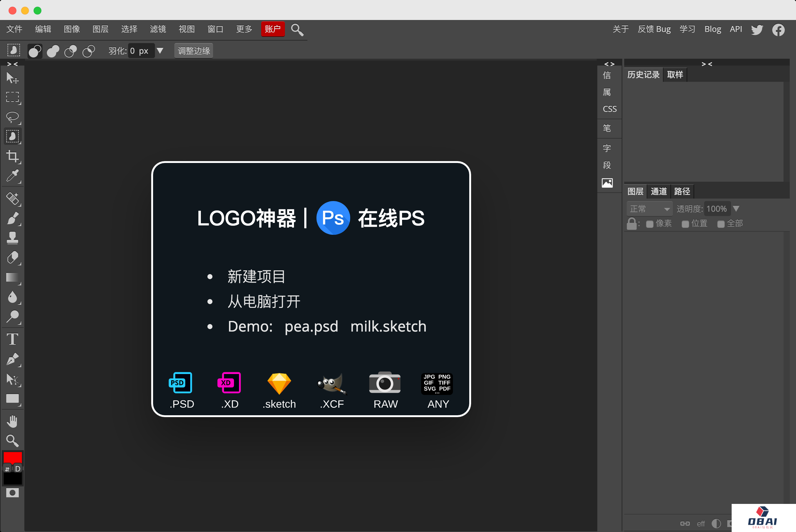This screenshot has width=796, height=532.
Task: Click the 调整边缘 button
Action: point(193,51)
